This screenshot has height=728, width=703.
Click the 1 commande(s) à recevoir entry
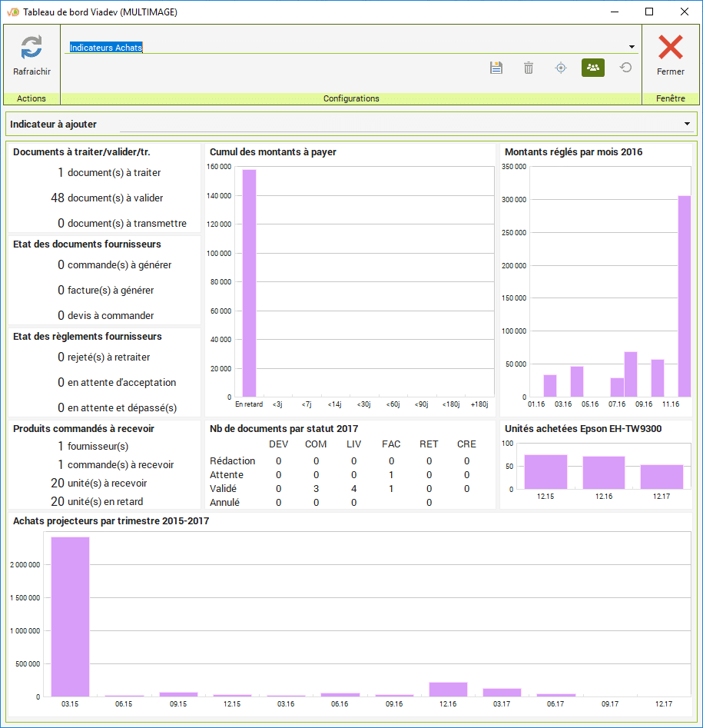[115, 465]
